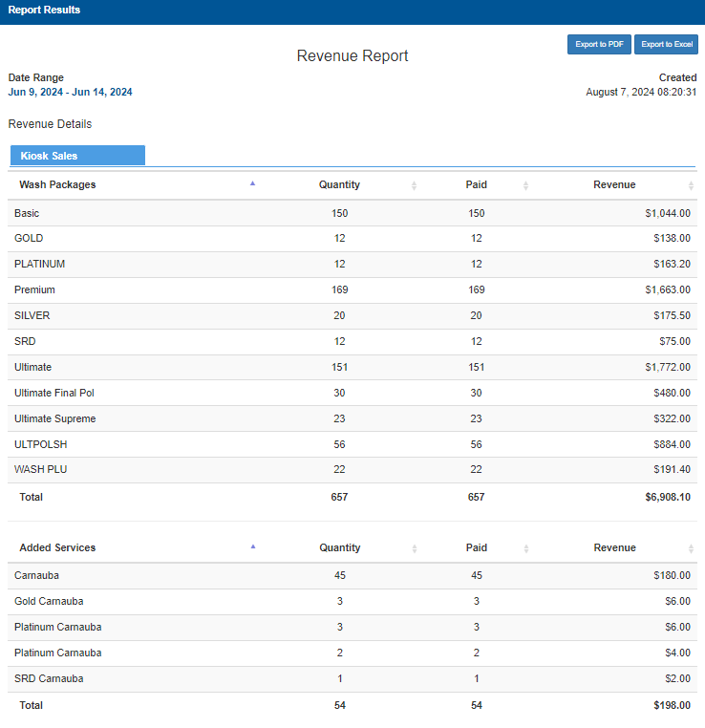The height and width of the screenshot is (728, 705).
Task: Click wash packages total revenue $6,908.10
Action: tap(668, 497)
